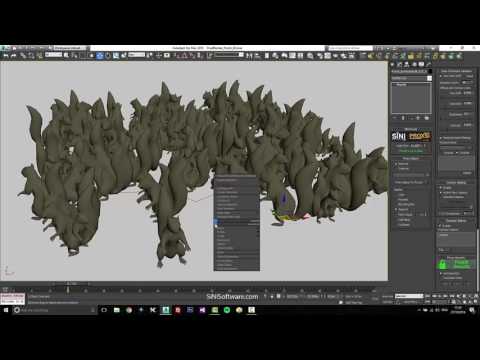Open File Explorer from the Windows taskbar
The width and height of the screenshot is (480, 360).
point(117,310)
